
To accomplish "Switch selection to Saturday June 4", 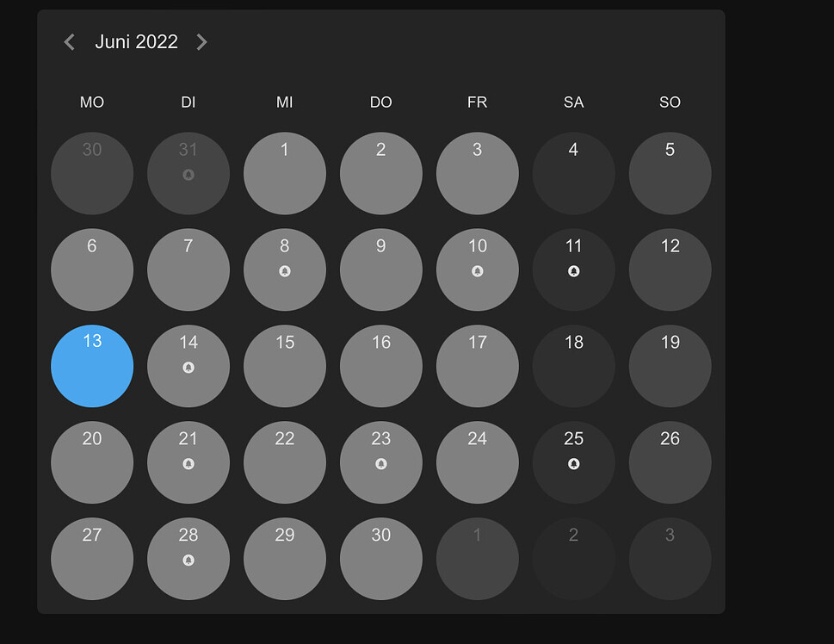I will coord(574,173).
